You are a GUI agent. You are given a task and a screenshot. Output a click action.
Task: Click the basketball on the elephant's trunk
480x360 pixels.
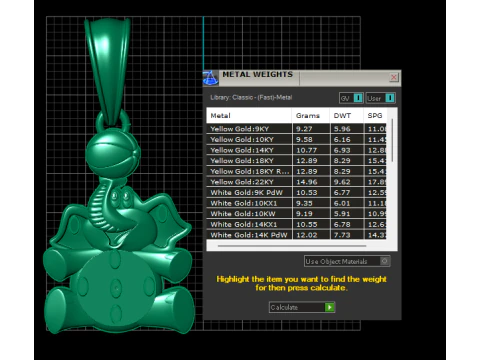point(113,153)
